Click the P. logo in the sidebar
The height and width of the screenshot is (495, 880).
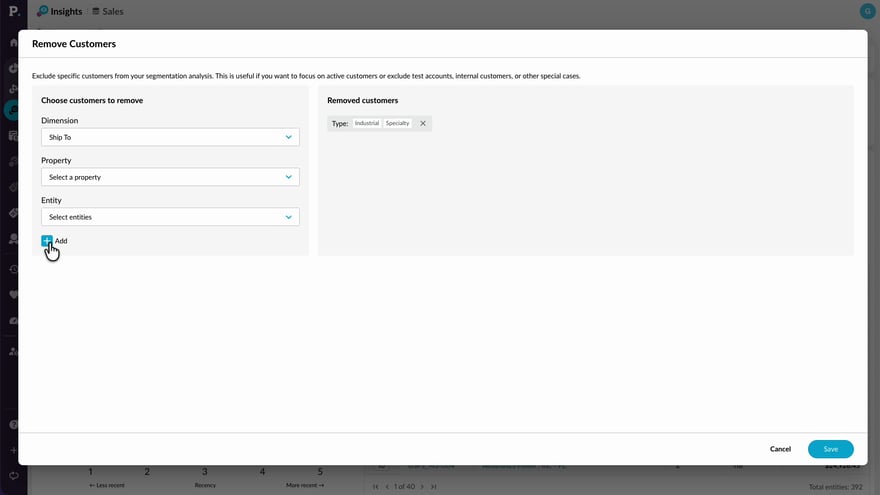13,11
